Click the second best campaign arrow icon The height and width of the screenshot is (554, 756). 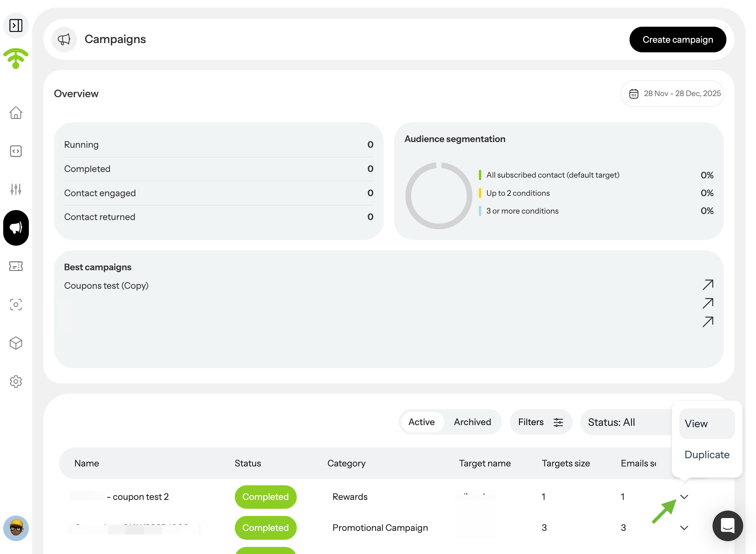point(708,303)
